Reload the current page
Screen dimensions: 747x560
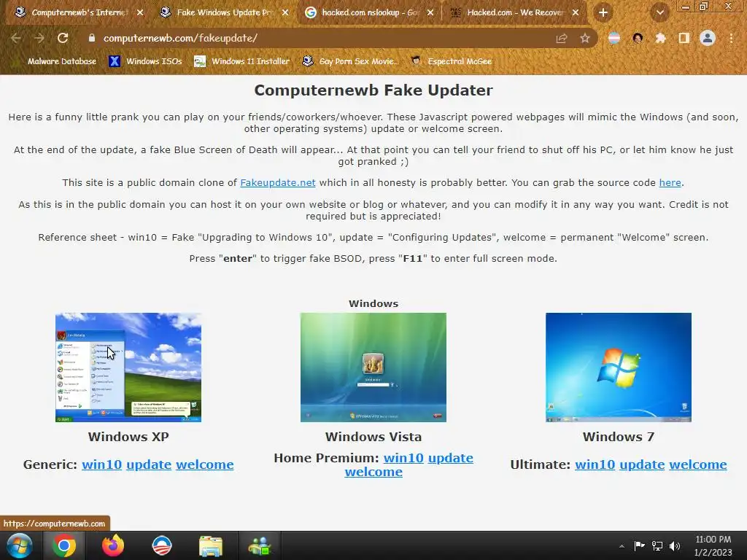63,38
